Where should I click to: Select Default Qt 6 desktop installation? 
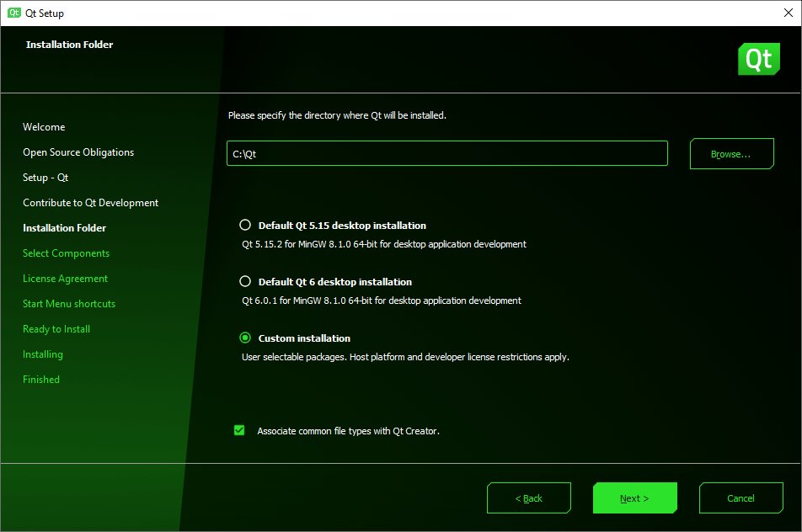[245, 281]
